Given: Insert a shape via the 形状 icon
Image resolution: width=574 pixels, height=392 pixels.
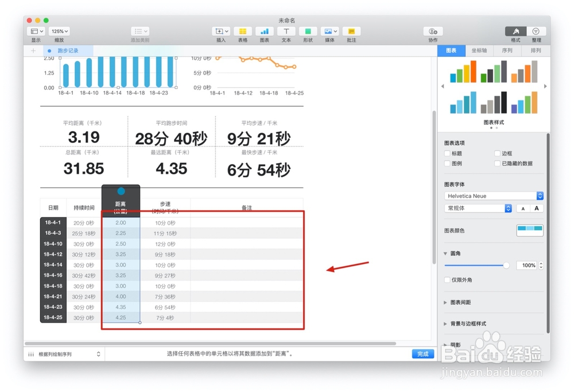Looking at the screenshot, I should pos(307,32).
